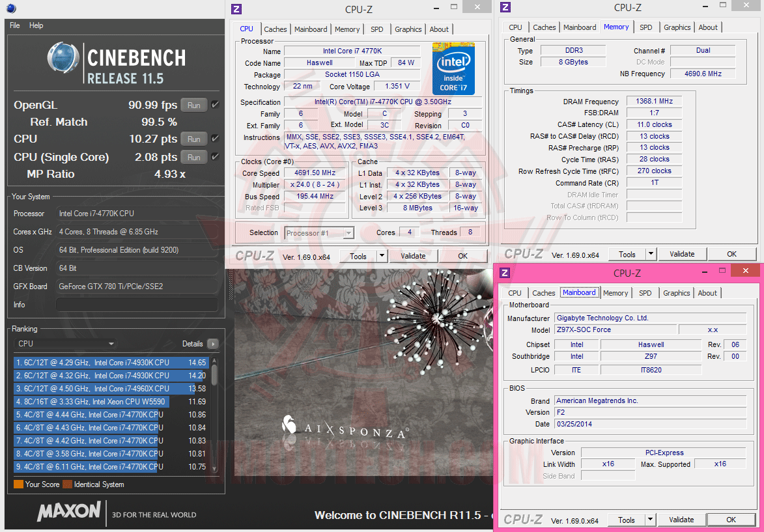Click OK in Memory window
Screen dimensions: 764x532
(732, 255)
